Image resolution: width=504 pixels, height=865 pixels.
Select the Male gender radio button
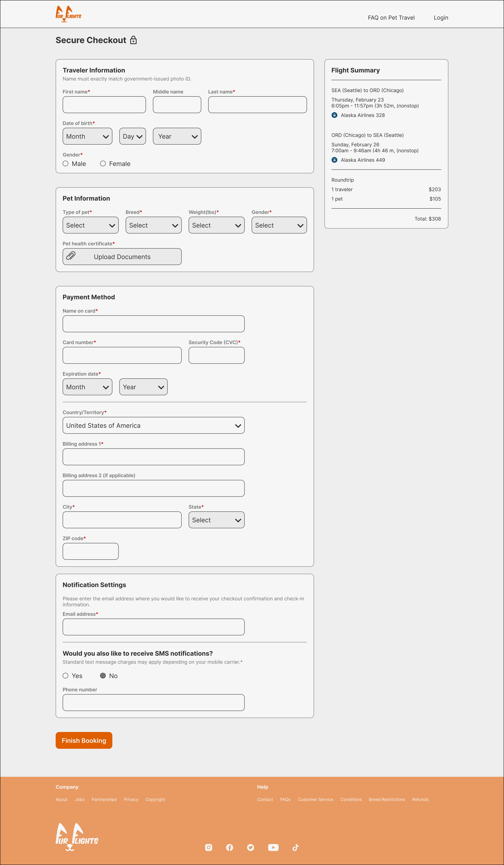pos(66,164)
